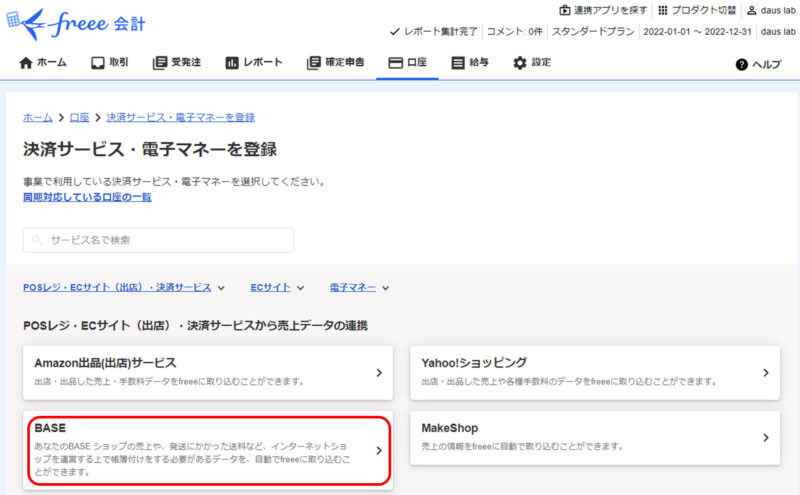Click the home icon in navigation
The height and width of the screenshot is (495, 800).
[x=26, y=63]
